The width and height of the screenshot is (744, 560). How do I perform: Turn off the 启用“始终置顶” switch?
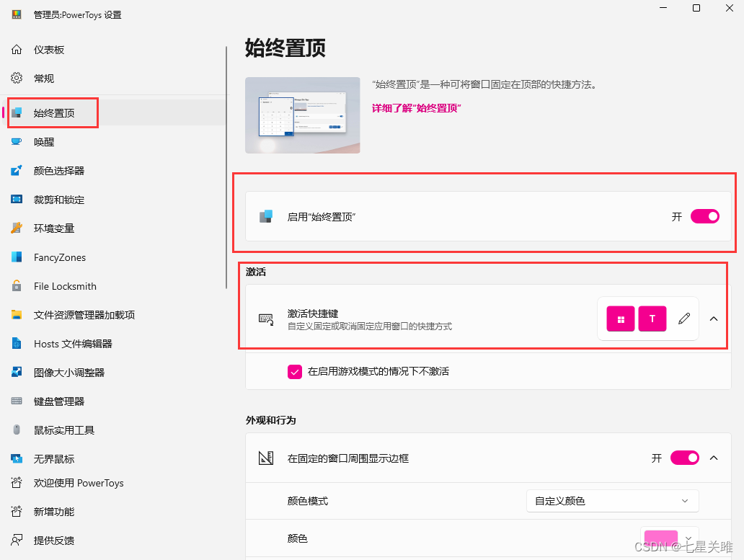pyautogui.click(x=705, y=217)
